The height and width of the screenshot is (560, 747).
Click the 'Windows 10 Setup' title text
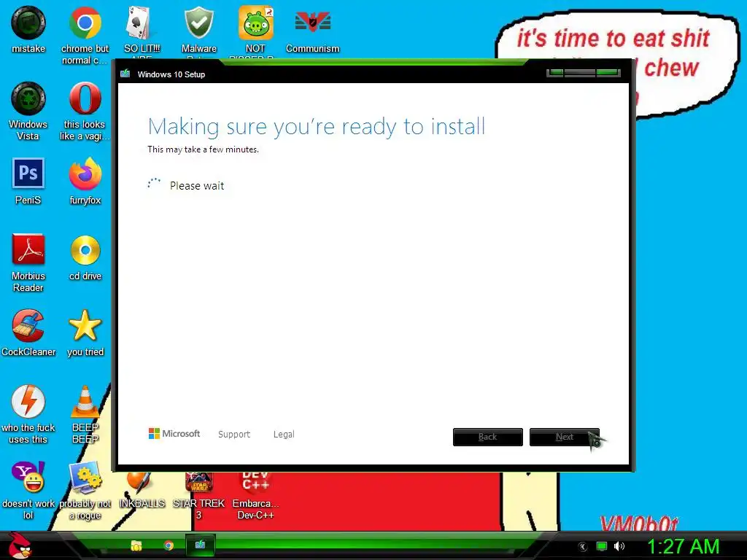pos(171,74)
